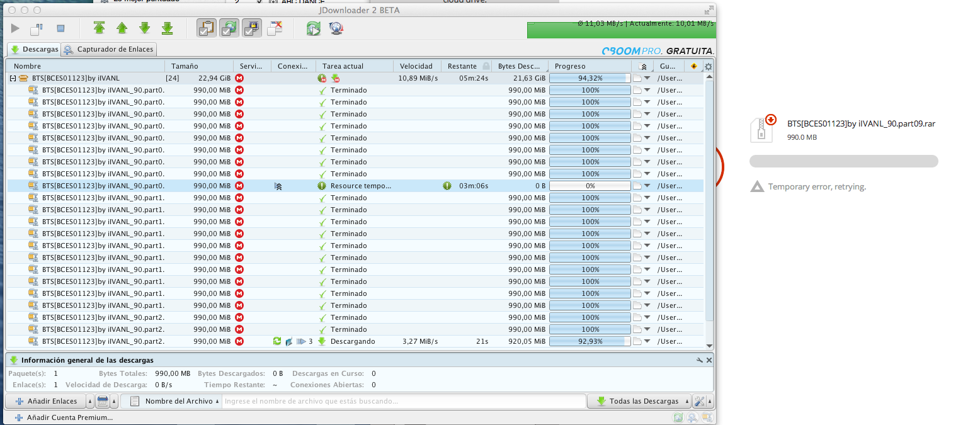Image resolution: width=980 pixels, height=425 pixels.
Task: Sort by the Velocidad column header
Action: [x=416, y=66]
